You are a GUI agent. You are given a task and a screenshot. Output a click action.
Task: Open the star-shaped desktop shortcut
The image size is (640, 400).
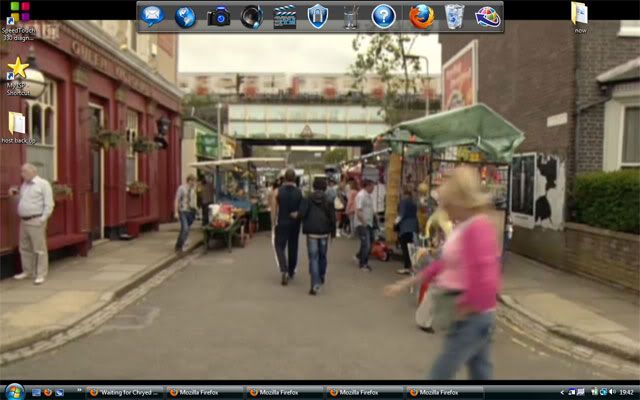click(x=17, y=69)
